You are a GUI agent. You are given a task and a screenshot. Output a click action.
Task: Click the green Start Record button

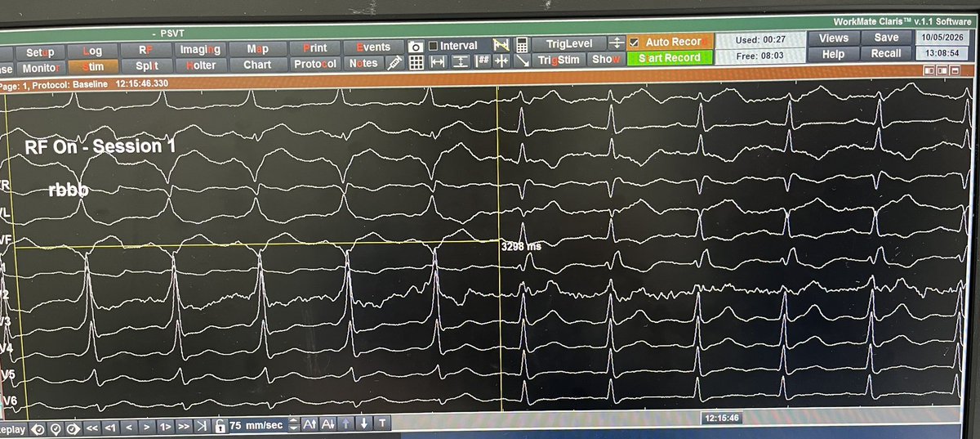pos(669,58)
